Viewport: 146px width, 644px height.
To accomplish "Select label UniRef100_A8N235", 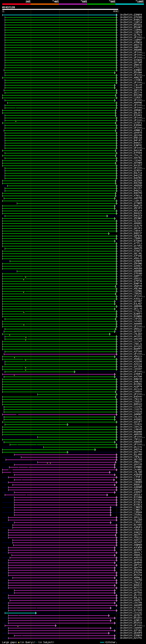I will click(x=131, y=77).
